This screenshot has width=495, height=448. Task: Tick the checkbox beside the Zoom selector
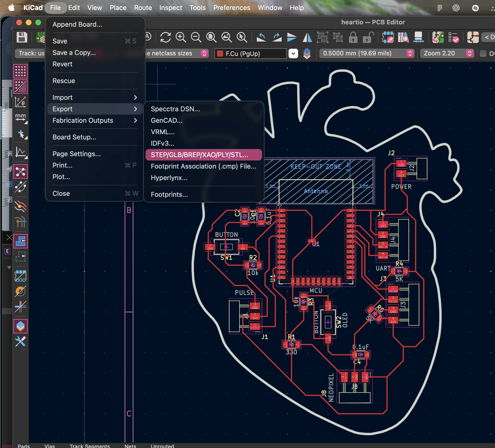click(x=483, y=53)
